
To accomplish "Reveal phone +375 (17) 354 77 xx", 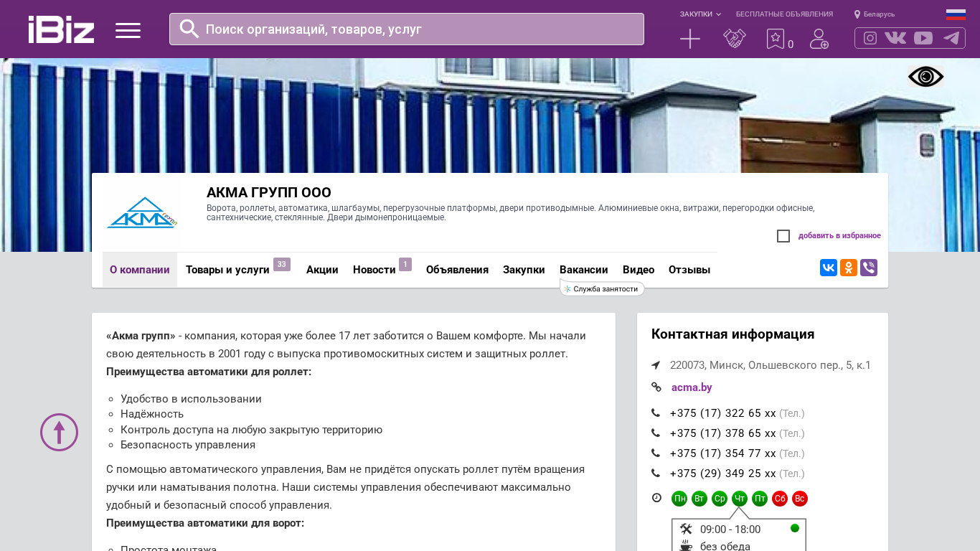I will pyautogui.click(x=723, y=453).
